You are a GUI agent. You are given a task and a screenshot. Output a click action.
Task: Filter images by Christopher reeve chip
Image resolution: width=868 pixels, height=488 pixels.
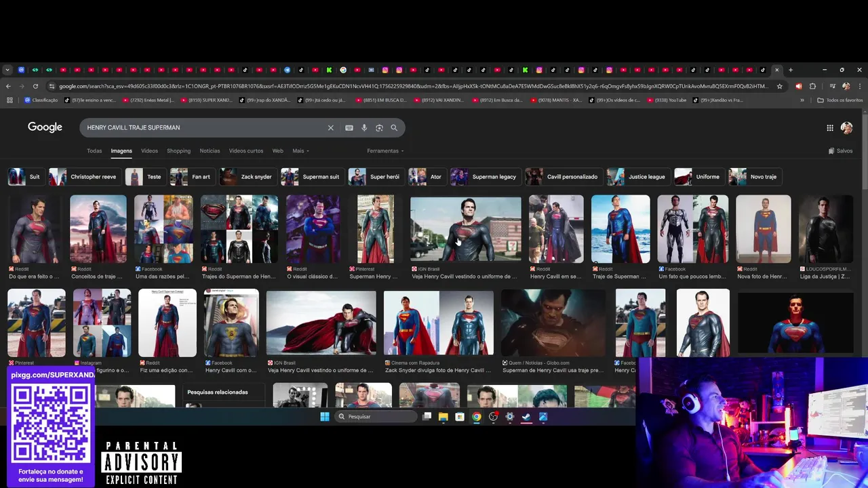(84, 177)
